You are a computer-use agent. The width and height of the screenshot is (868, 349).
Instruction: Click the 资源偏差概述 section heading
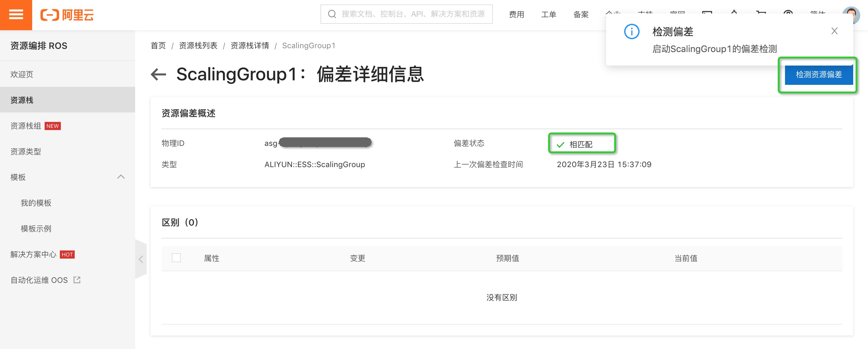[188, 113]
